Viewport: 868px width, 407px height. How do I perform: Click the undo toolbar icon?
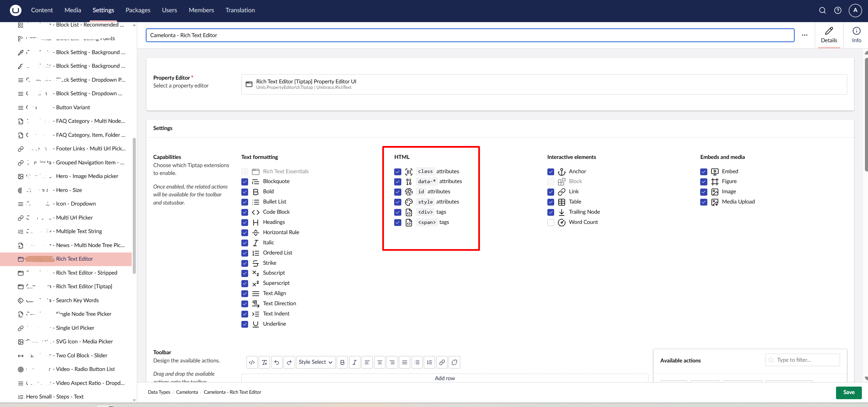click(277, 362)
